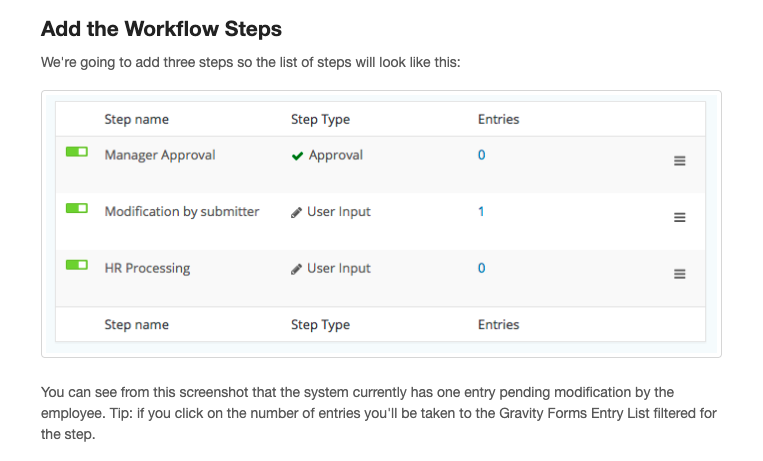Click the drag handle for Manager Approval
Viewport: 763px width, 461px height.
click(x=679, y=161)
